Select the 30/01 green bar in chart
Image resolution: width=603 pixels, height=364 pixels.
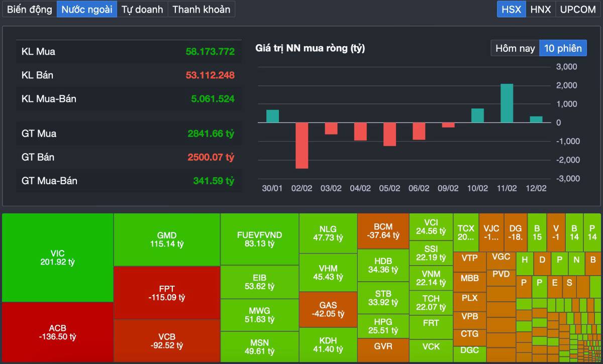click(x=272, y=116)
